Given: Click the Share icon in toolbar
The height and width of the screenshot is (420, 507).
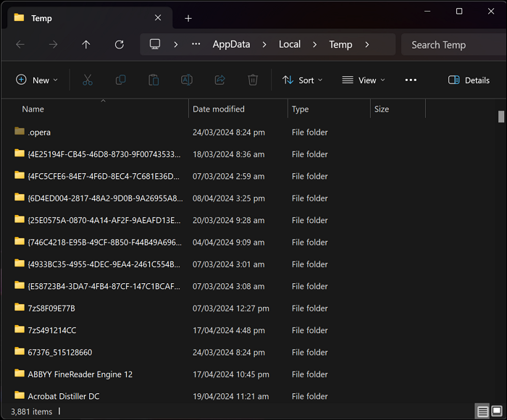Looking at the screenshot, I should click(220, 80).
